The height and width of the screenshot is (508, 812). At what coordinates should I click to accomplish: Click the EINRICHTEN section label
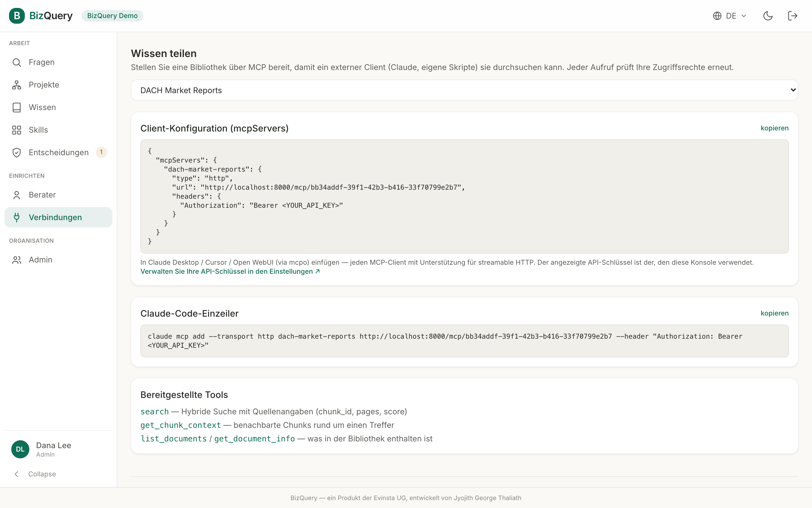(x=27, y=176)
